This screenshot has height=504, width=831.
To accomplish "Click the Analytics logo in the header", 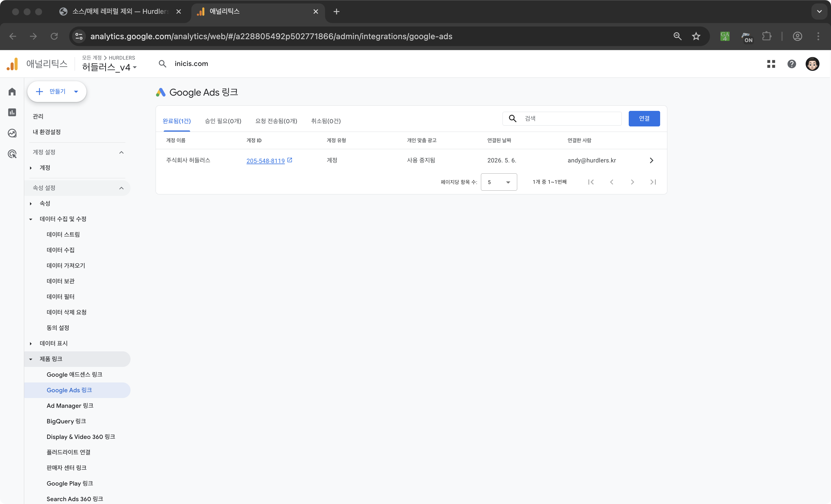I will coord(12,64).
